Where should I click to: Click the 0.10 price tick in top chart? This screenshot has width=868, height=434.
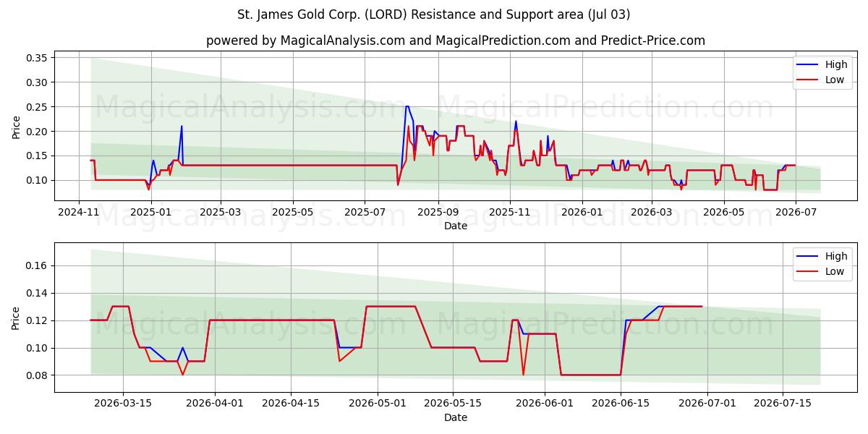37,180
